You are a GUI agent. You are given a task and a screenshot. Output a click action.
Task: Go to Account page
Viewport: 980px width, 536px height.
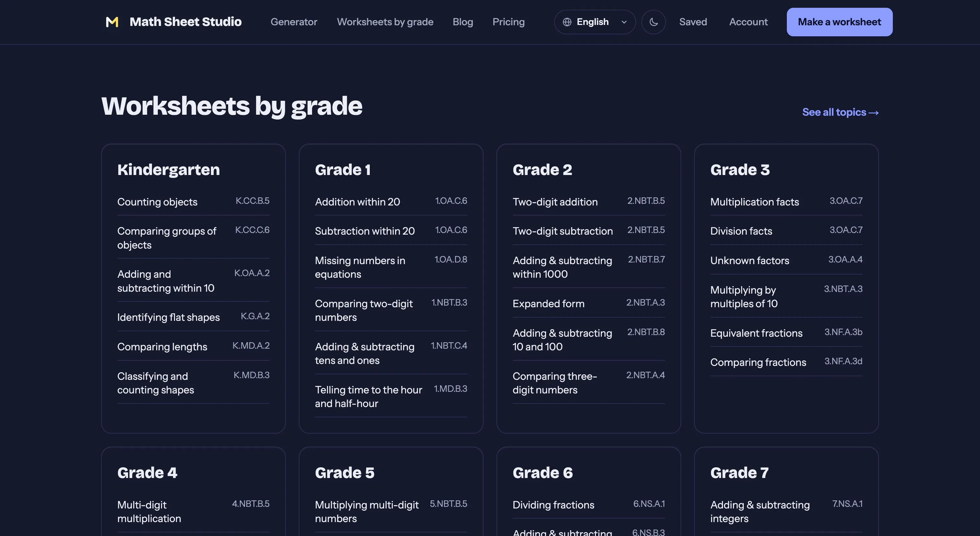pos(748,22)
